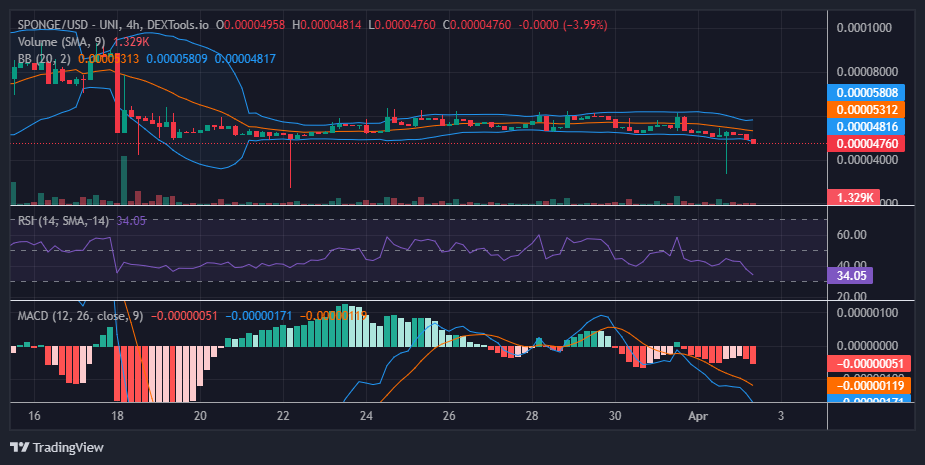This screenshot has height=465, width=925.
Task: Click date label 24 on time axis
Action: tap(366, 415)
